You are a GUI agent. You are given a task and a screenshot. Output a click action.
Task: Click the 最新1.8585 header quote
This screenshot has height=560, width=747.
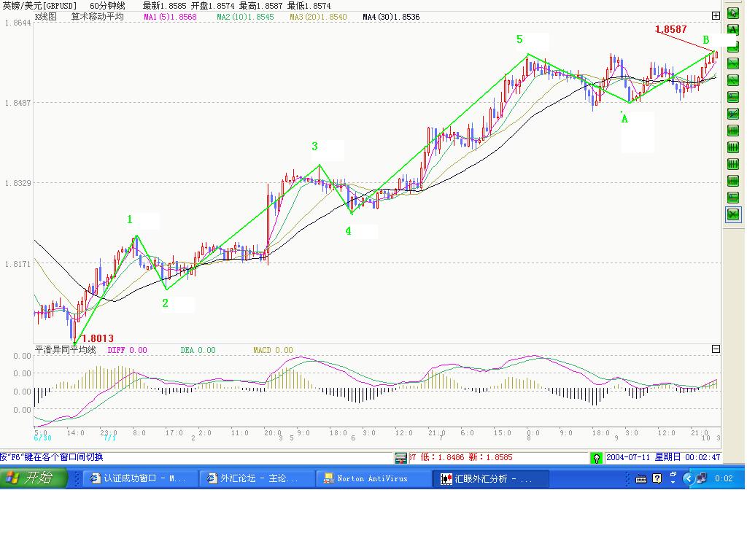164,6
